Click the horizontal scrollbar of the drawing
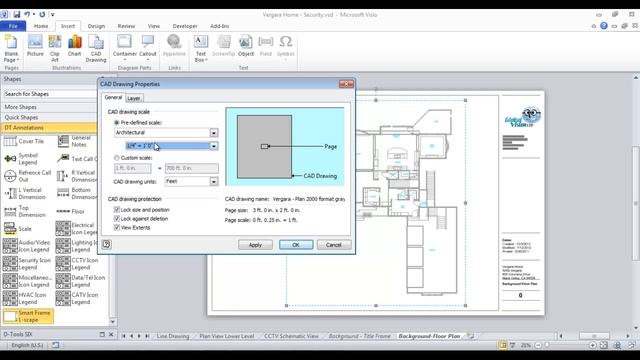 click(x=594, y=336)
